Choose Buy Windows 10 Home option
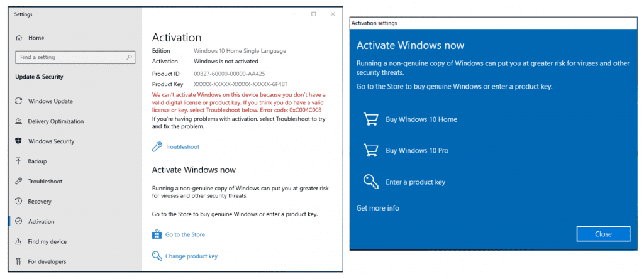The image size is (644, 279). 421,119
